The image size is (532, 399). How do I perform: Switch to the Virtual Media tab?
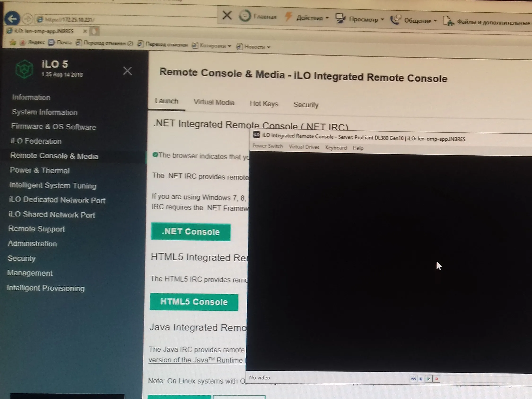pyautogui.click(x=214, y=102)
